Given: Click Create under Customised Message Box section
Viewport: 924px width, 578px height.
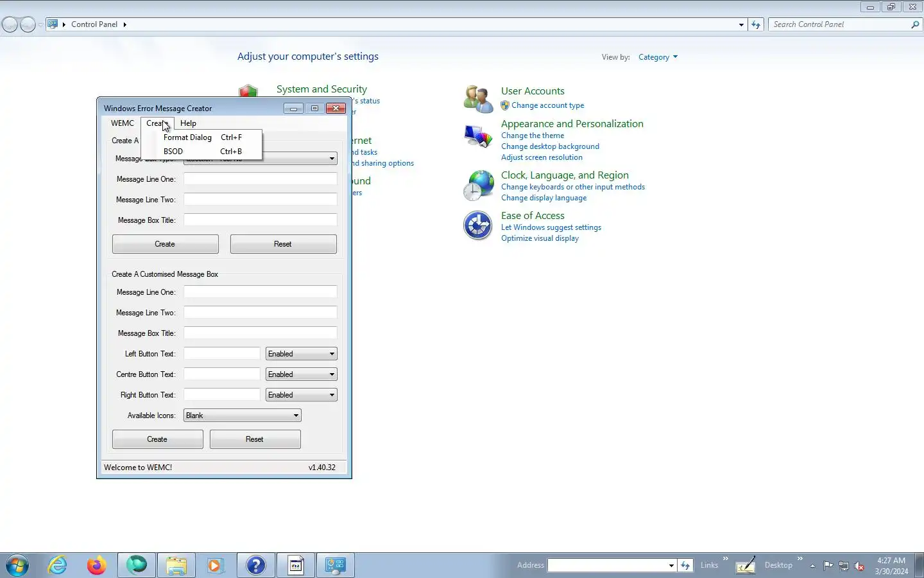Looking at the screenshot, I should pyautogui.click(x=157, y=439).
